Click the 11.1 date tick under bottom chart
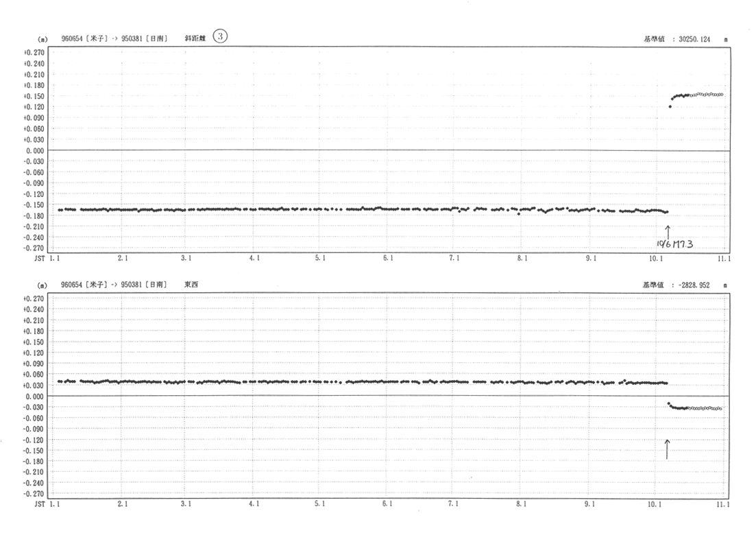This screenshot has width=756, height=533. (723, 504)
